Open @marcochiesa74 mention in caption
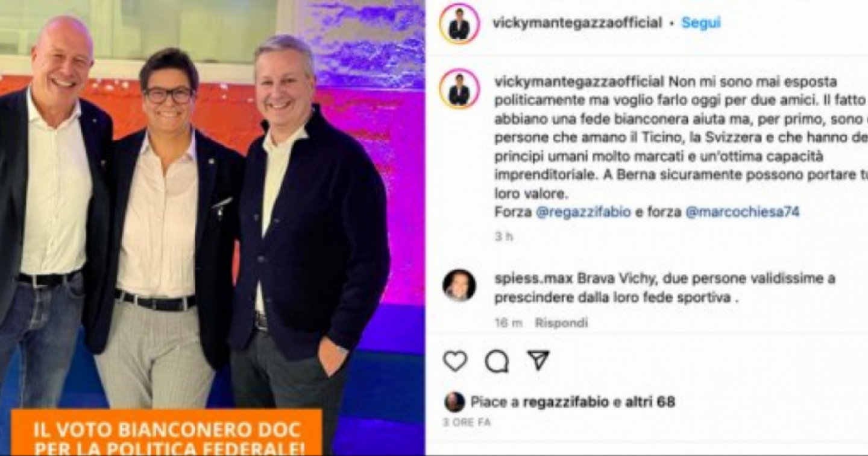The height and width of the screenshot is (456, 868). pyautogui.click(x=742, y=212)
